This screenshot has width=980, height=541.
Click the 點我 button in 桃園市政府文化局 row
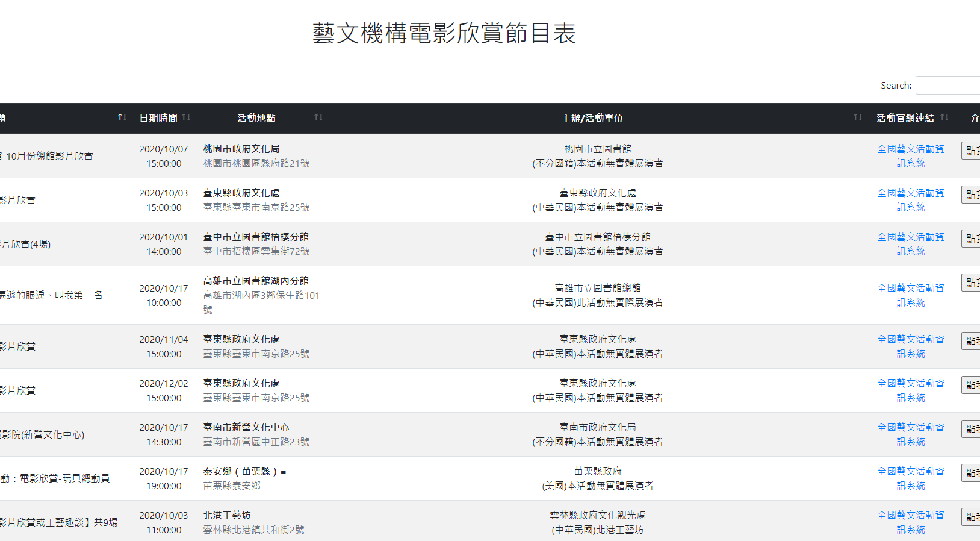pyautogui.click(x=971, y=151)
